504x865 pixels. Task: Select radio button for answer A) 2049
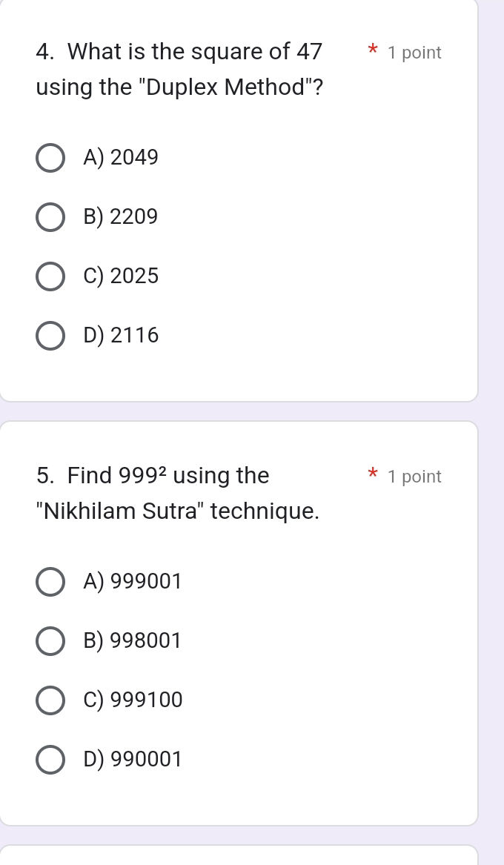pos(50,158)
